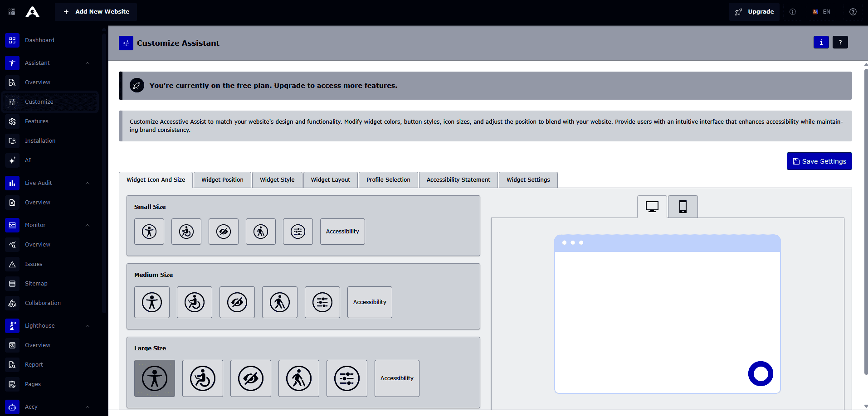Choose the accessibility person icon in Medium Size
The image size is (868, 416).
pyautogui.click(x=151, y=302)
